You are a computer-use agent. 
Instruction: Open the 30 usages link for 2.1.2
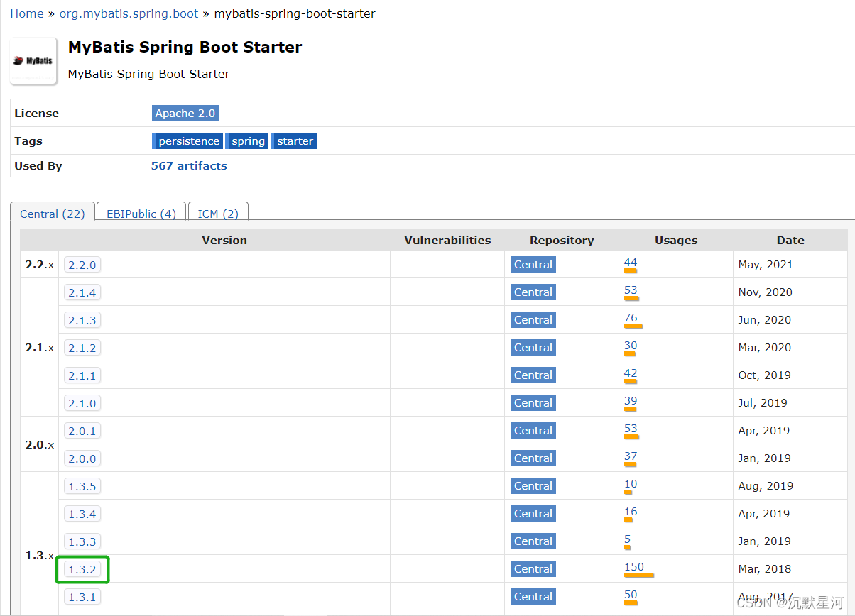pyautogui.click(x=631, y=346)
